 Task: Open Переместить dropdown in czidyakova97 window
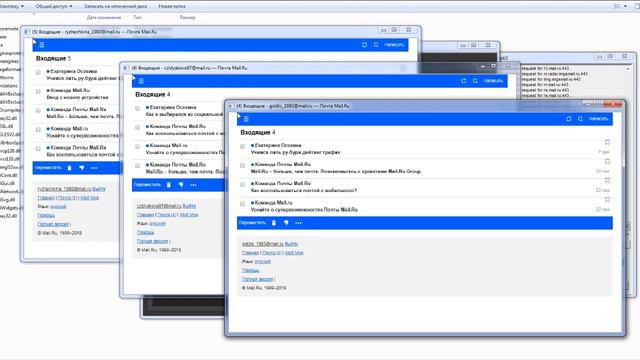pyautogui.click(x=147, y=185)
